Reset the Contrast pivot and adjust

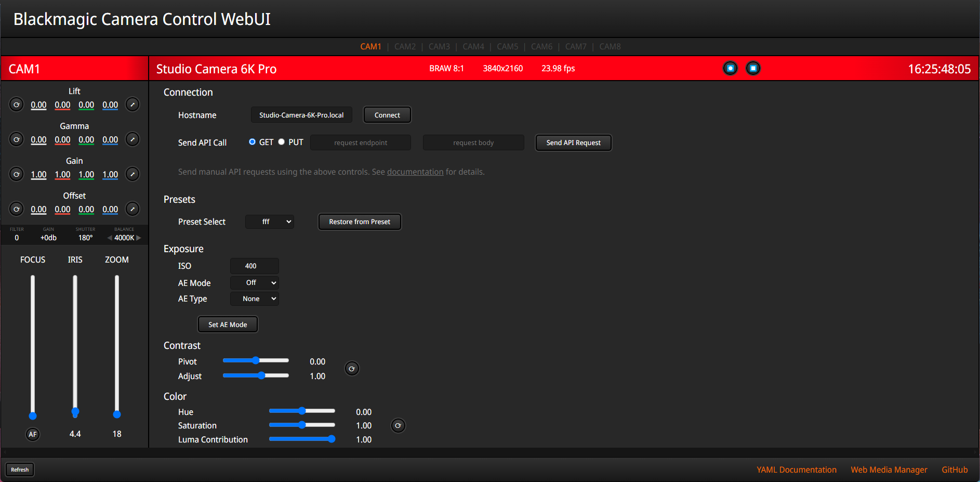(352, 369)
